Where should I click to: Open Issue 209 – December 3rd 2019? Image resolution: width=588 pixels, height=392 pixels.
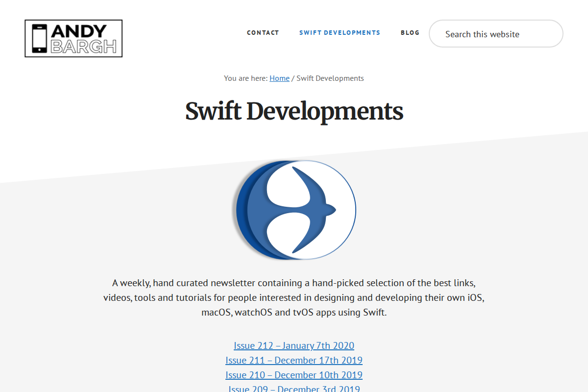click(294, 388)
